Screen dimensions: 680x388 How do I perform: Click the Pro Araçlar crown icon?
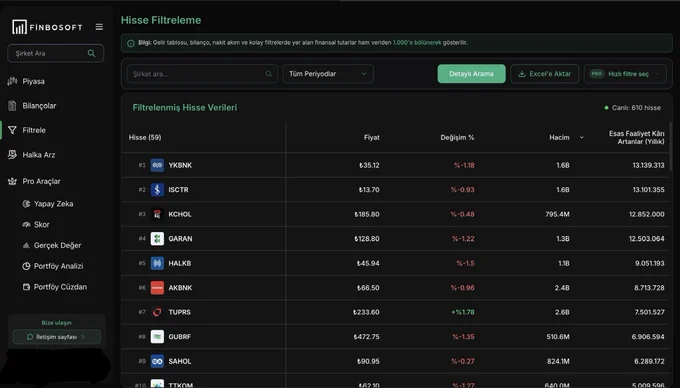coord(12,181)
